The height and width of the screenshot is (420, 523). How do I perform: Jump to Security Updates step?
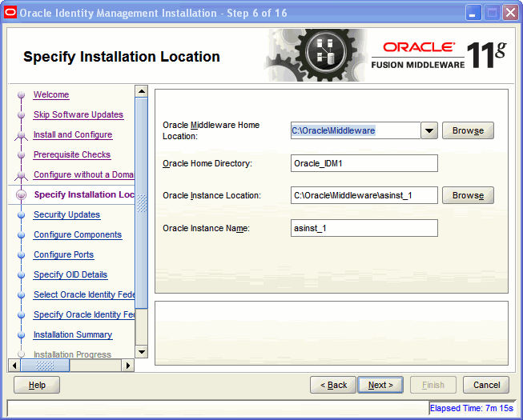66,214
